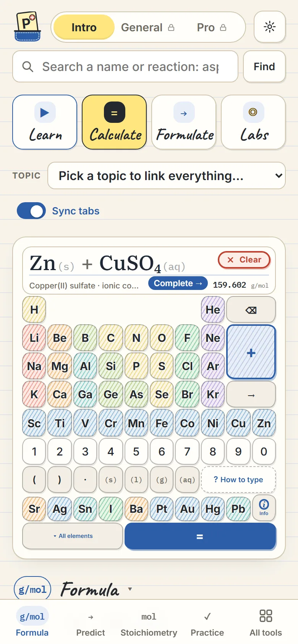Click the Copper(II) sulfate description text
This screenshot has width=298, height=644.
click(x=84, y=285)
